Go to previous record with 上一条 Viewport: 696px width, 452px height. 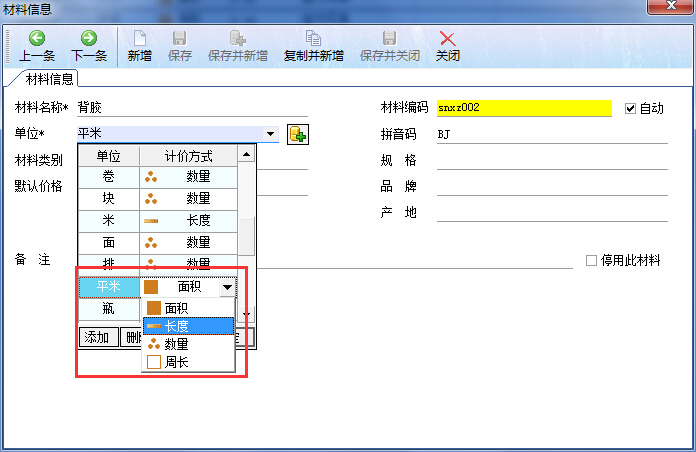37,46
